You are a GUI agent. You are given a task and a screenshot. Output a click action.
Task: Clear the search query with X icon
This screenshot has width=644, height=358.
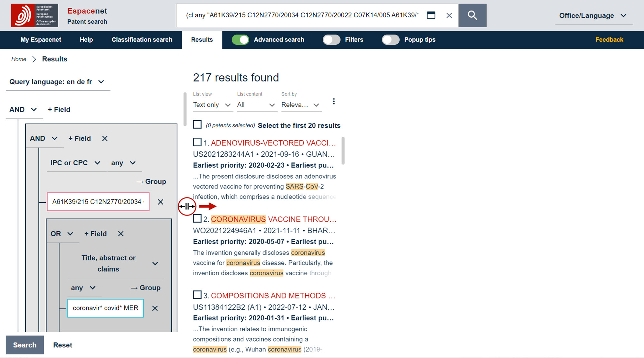tap(449, 15)
